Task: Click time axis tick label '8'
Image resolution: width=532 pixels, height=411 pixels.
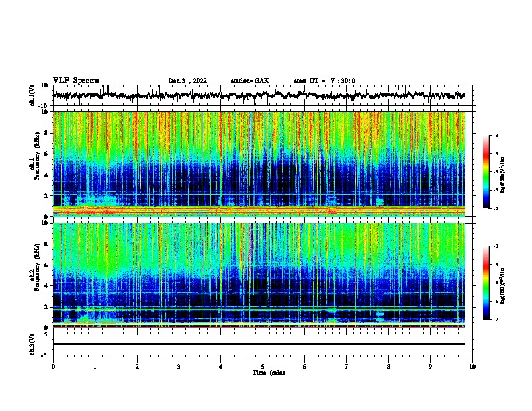Action: (x=388, y=366)
